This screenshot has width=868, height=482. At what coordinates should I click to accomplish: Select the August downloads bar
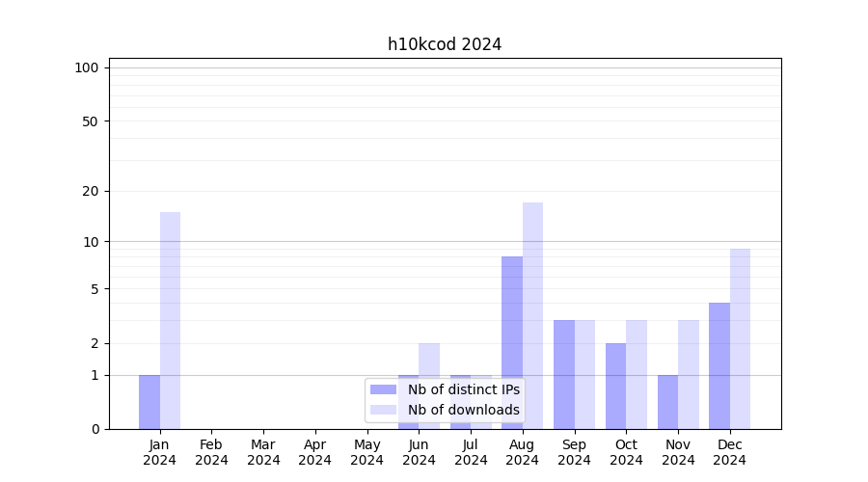532,315
